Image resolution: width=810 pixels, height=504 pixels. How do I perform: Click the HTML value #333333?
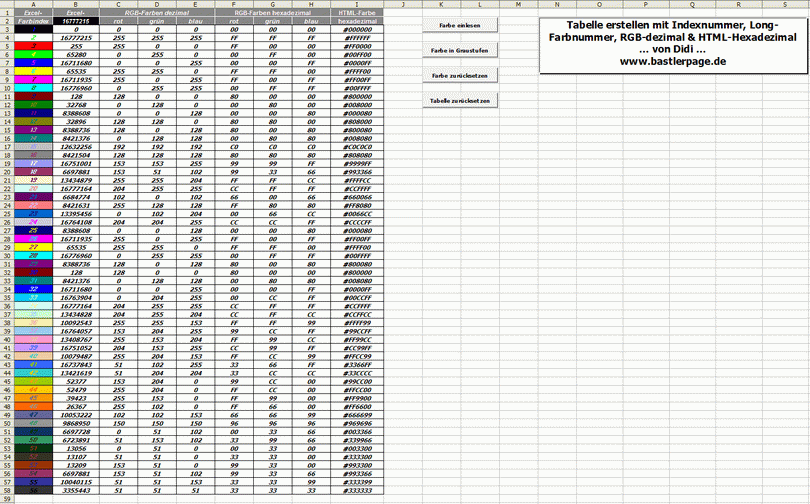[x=357, y=491]
